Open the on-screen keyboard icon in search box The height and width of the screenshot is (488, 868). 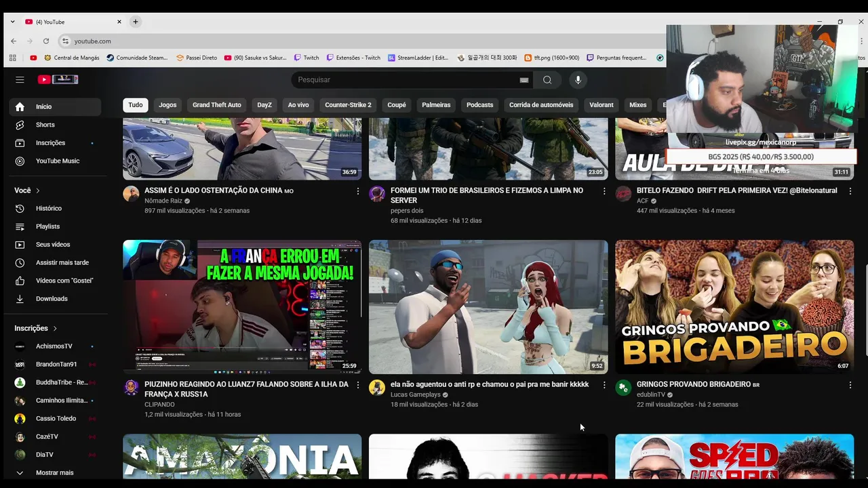524,80
